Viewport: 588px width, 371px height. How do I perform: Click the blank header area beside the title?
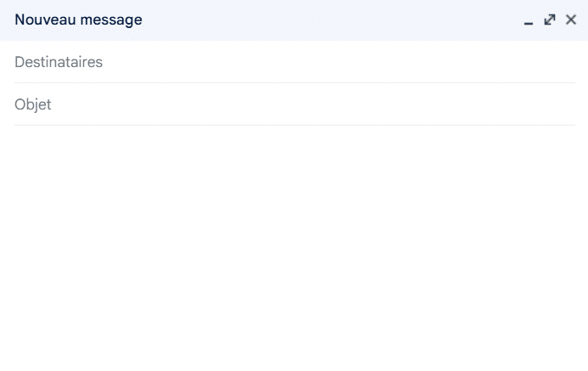tap(331, 20)
